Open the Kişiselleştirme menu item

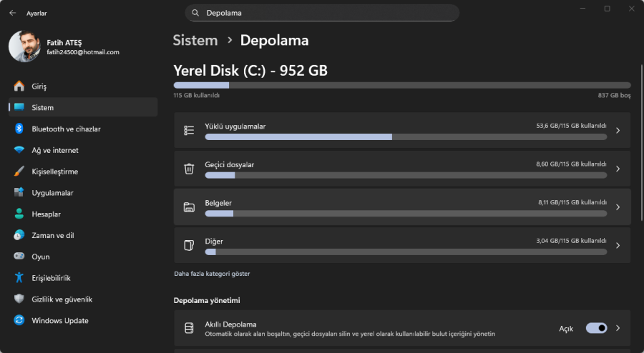[x=55, y=171]
